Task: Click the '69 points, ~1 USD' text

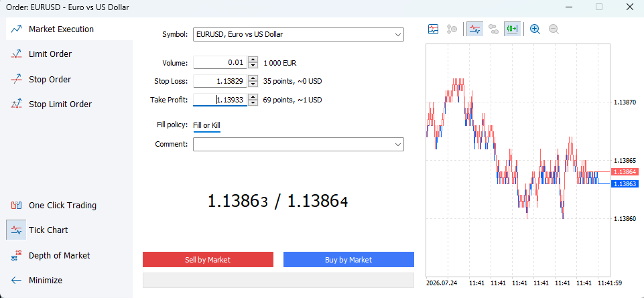Action: coord(292,100)
